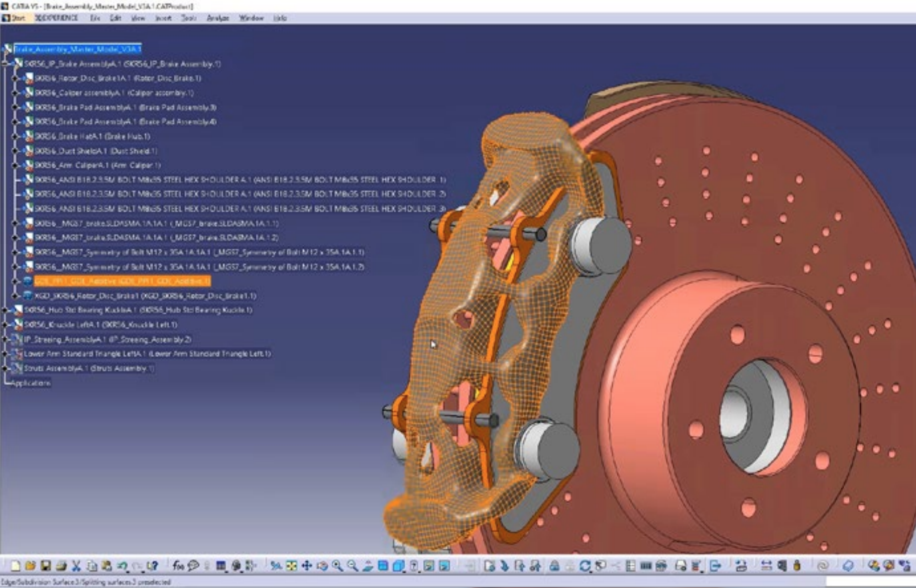This screenshot has width=916, height=588.
Task: Open the Tools menu
Action: 189,18
